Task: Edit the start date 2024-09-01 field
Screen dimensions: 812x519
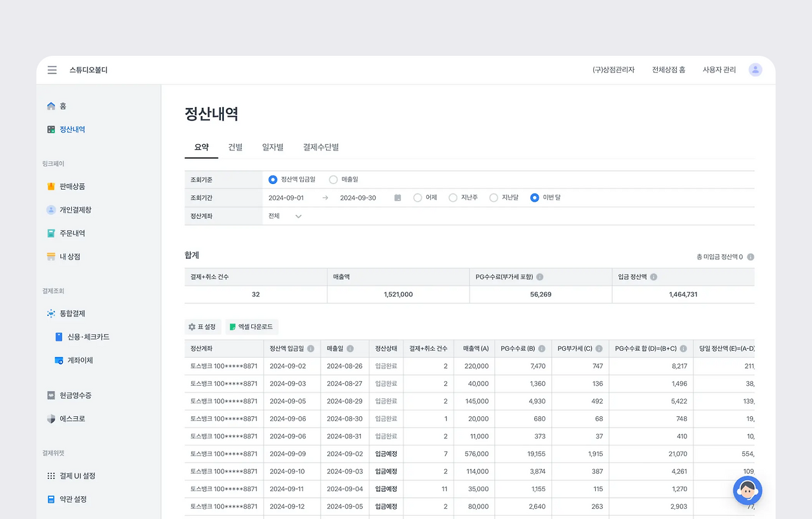Action: 286,198
